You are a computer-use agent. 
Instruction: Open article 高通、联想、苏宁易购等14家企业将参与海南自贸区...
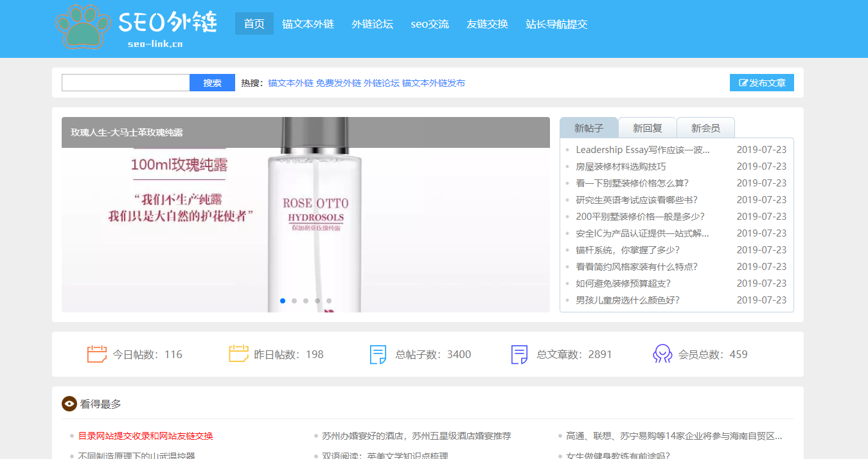(674, 436)
